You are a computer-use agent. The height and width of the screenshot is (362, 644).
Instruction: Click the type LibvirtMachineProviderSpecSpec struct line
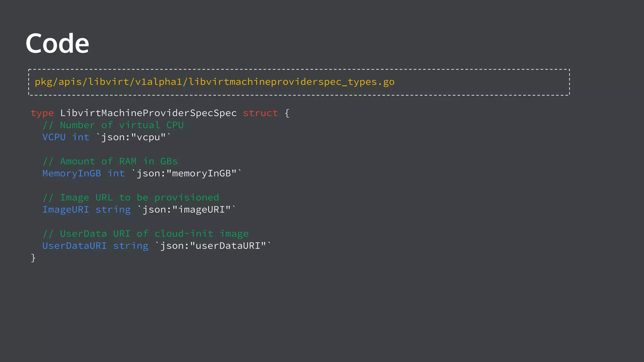(160, 113)
